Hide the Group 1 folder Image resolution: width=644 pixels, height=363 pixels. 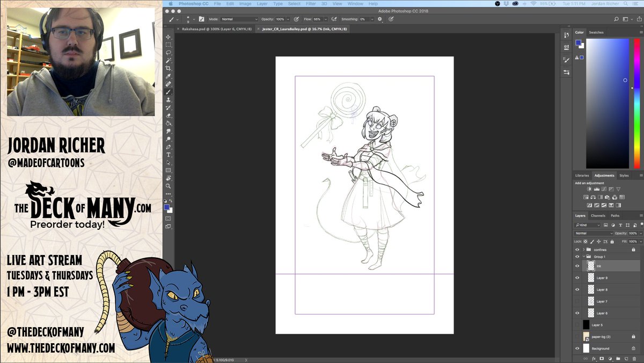coord(577,256)
